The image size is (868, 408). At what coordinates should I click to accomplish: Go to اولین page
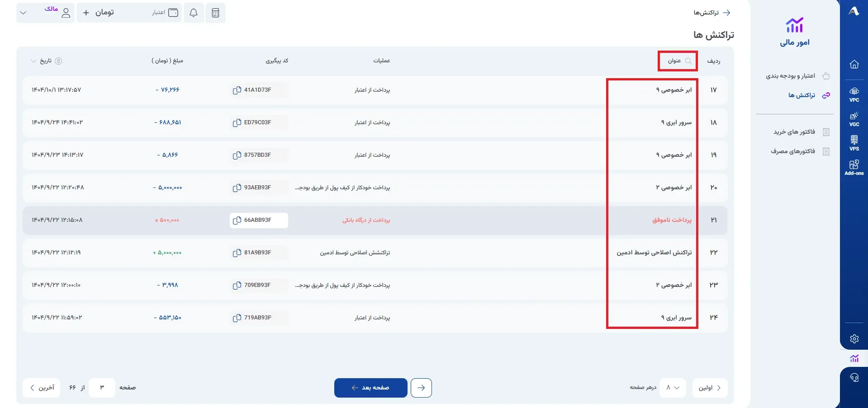coord(710,388)
